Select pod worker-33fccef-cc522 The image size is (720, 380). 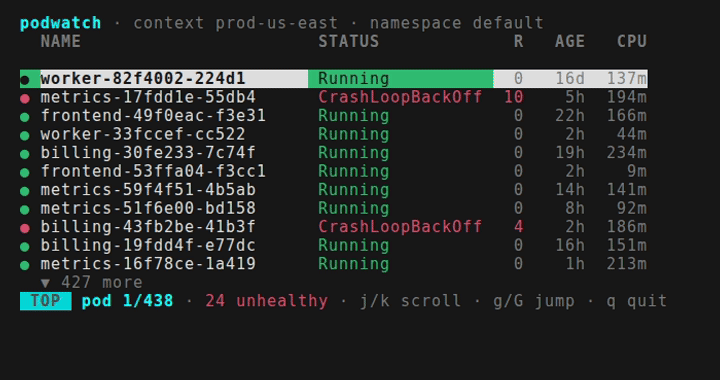334,134
